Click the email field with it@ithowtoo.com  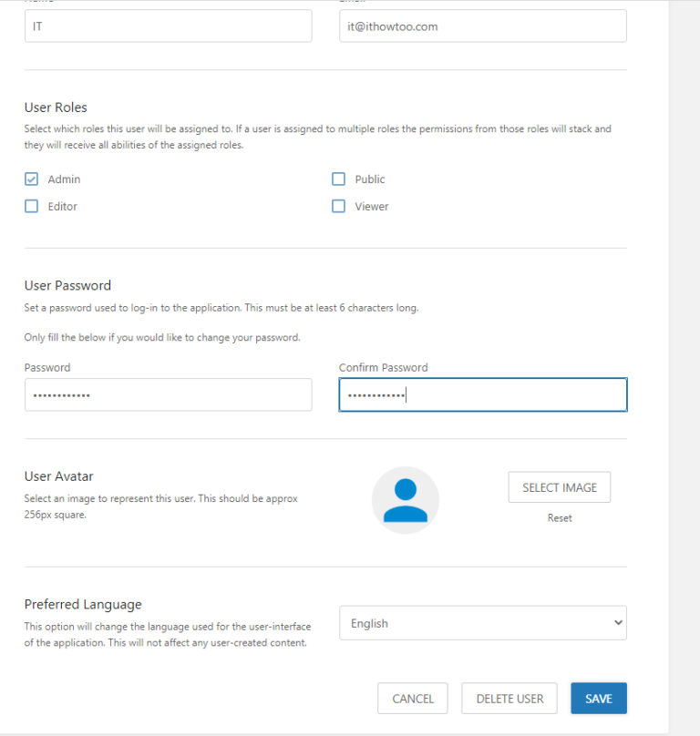point(482,26)
